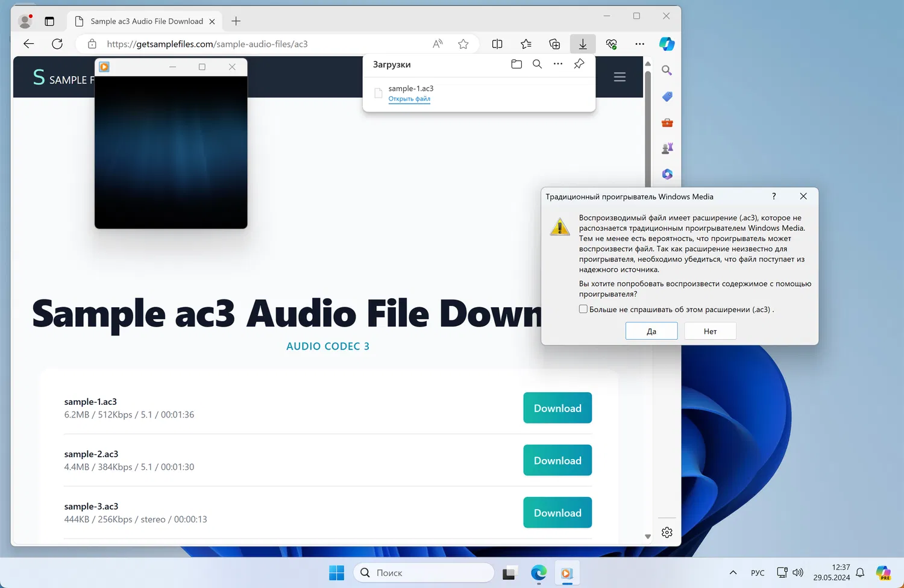904x588 pixels.
Task: Download sample-3.ac3 file
Action: click(x=557, y=513)
